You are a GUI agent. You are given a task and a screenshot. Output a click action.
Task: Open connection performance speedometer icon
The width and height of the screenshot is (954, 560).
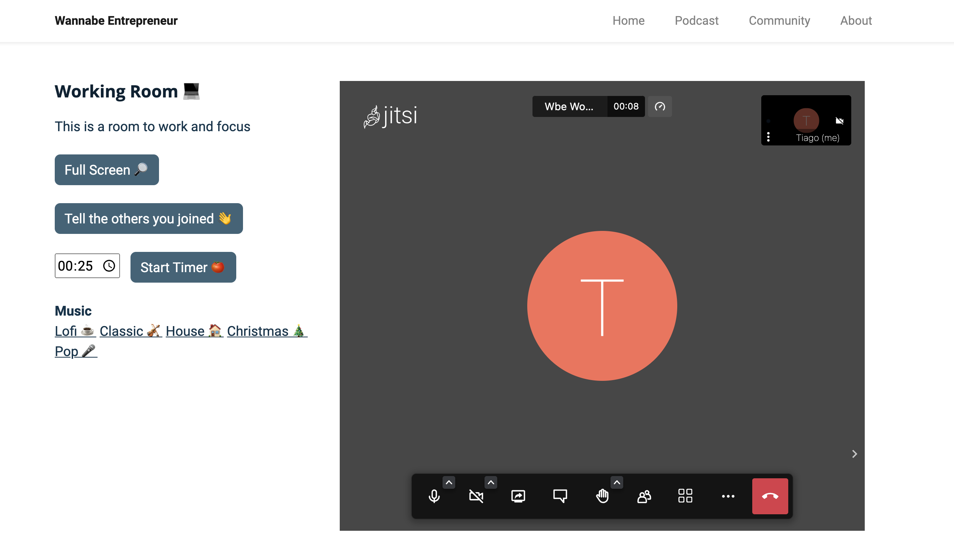click(x=660, y=106)
